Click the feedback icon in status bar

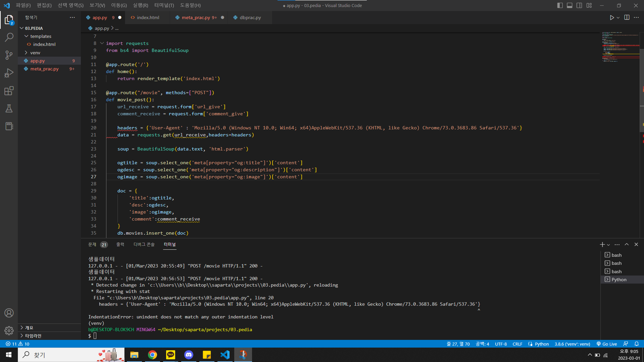626,344
